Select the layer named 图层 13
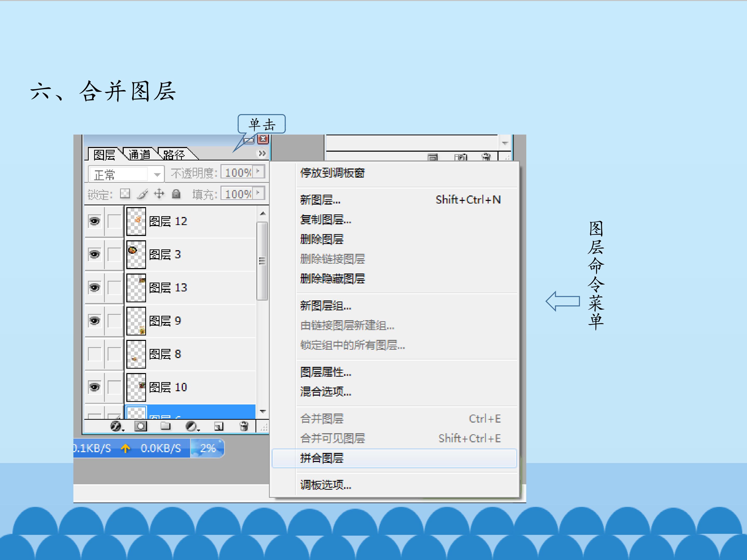The image size is (747, 560). pyautogui.click(x=190, y=288)
